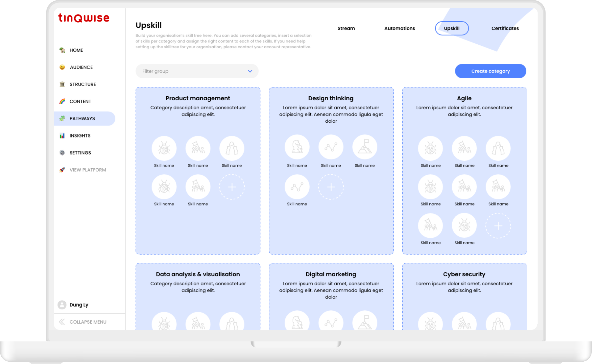Switch to the Automations tab
This screenshot has height=364, width=592.
(x=399, y=28)
